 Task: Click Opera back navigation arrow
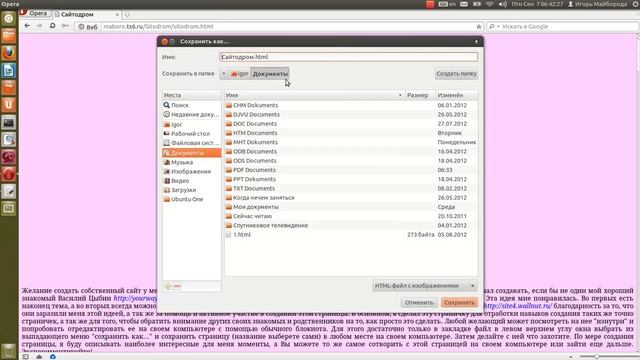click(x=27, y=26)
